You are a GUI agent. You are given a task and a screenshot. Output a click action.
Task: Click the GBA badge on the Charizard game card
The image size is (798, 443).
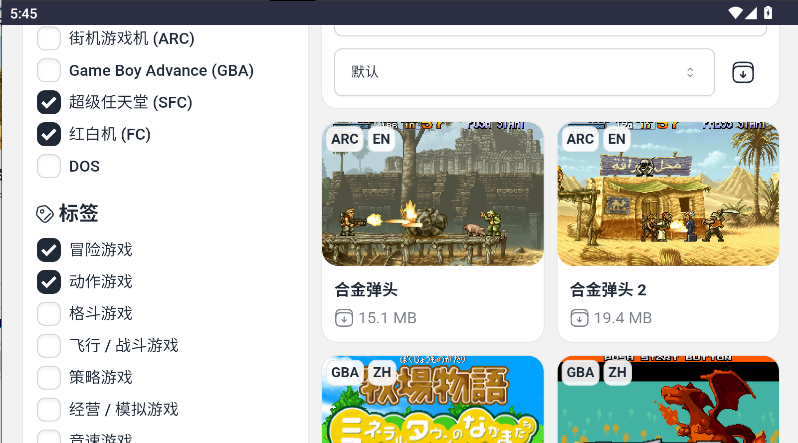click(x=580, y=372)
